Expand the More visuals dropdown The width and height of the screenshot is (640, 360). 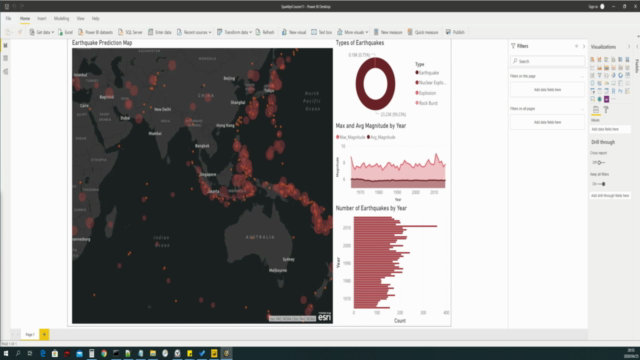(x=352, y=32)
